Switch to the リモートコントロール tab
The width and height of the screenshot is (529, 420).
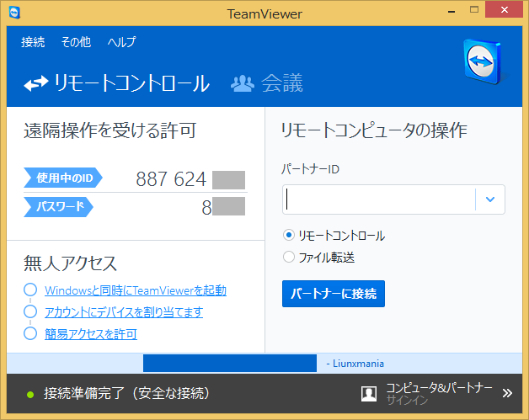pyautogui.click(x=117, y=83)
